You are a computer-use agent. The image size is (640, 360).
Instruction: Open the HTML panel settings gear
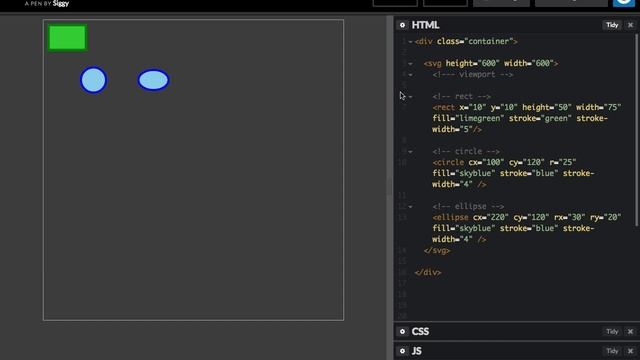[402, 25]
